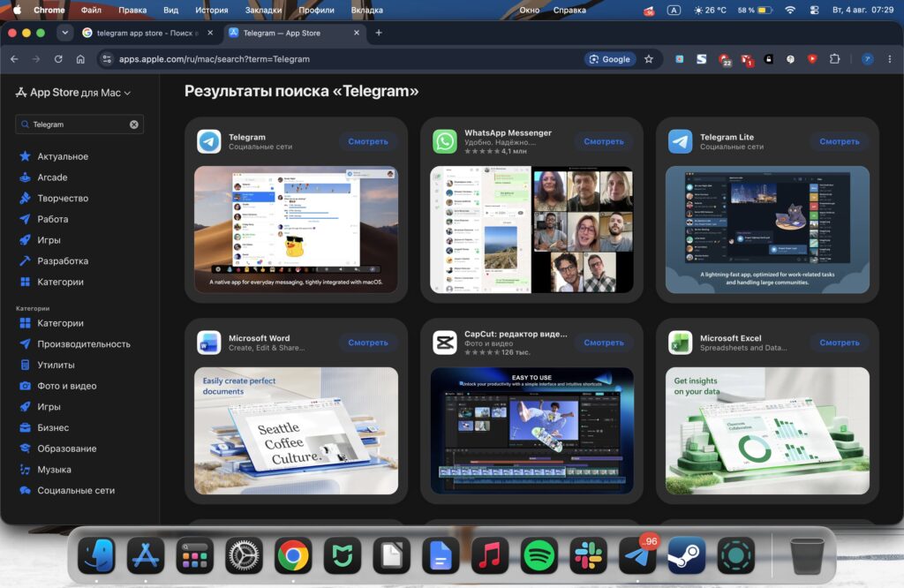Image resolution: width=904 pixels, height=588 pixels.
Task: Click Смотреть button for CapCut
Action: point(604,343)
